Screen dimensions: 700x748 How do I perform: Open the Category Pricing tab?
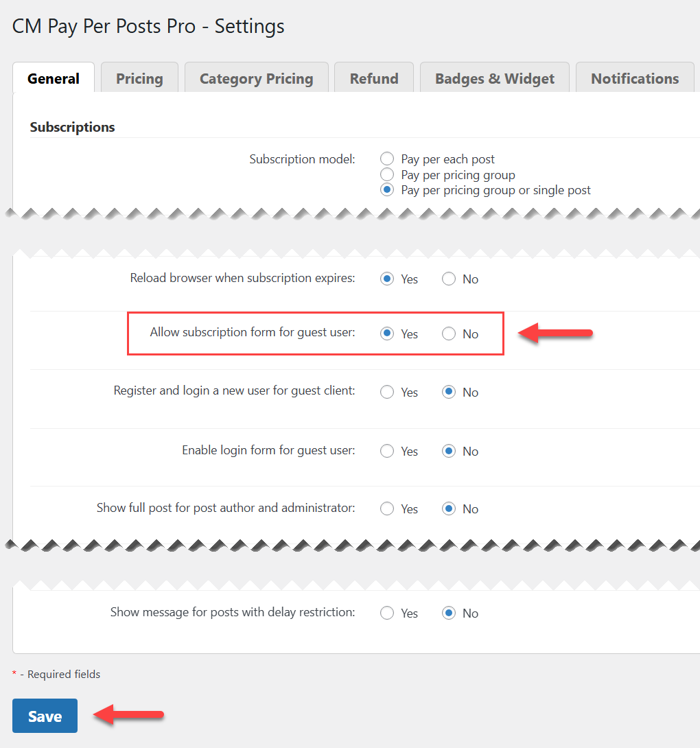(256, 78)
